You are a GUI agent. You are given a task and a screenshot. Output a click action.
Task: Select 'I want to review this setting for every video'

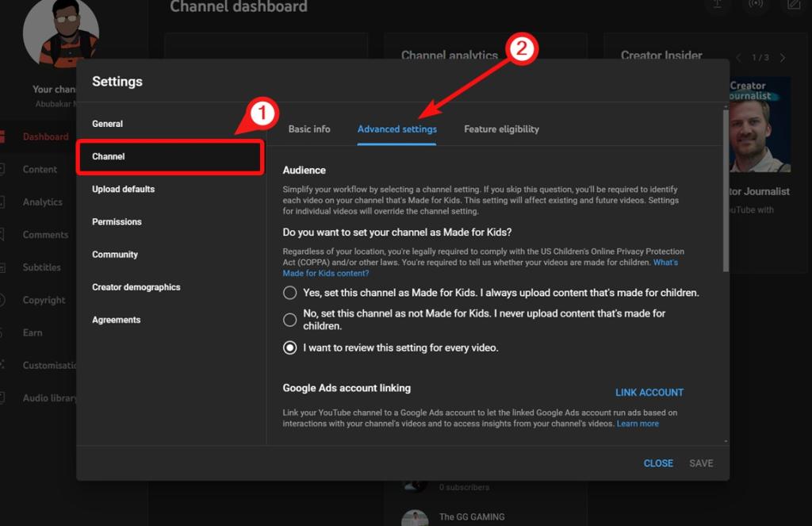tap(289, 347)
